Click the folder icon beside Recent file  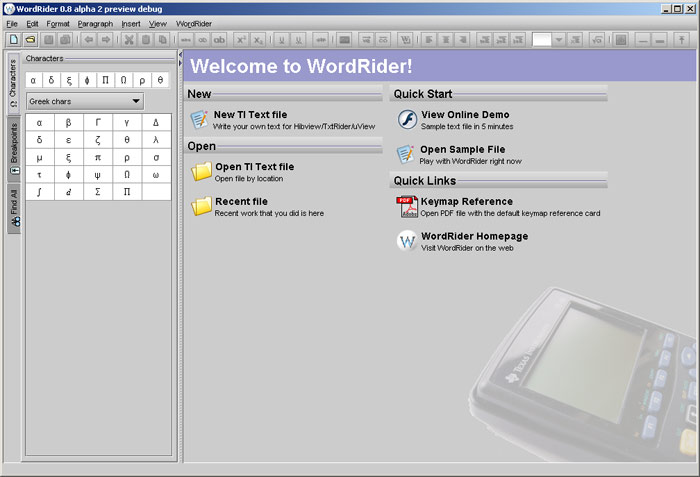tap(201, 206)
